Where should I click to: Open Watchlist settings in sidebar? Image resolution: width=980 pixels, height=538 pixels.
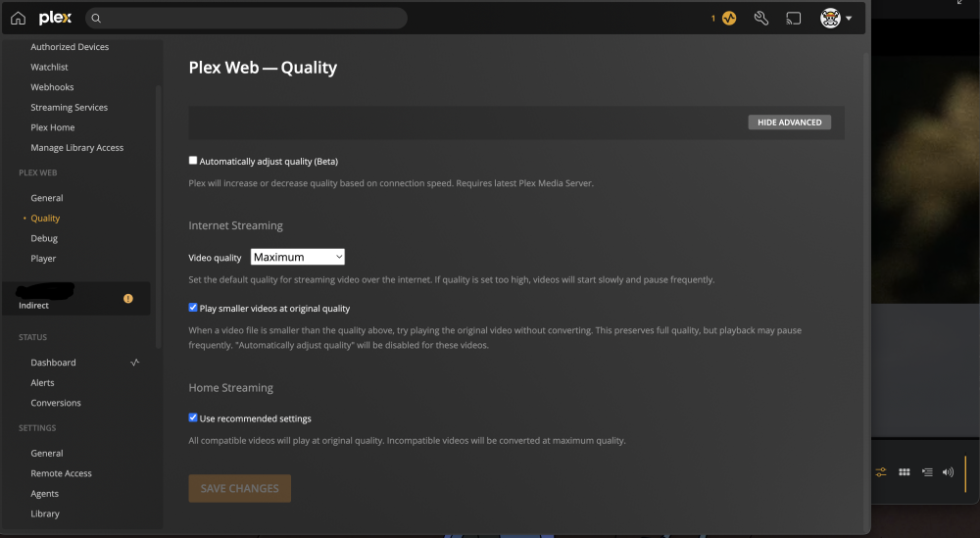(x=49, y=67)
